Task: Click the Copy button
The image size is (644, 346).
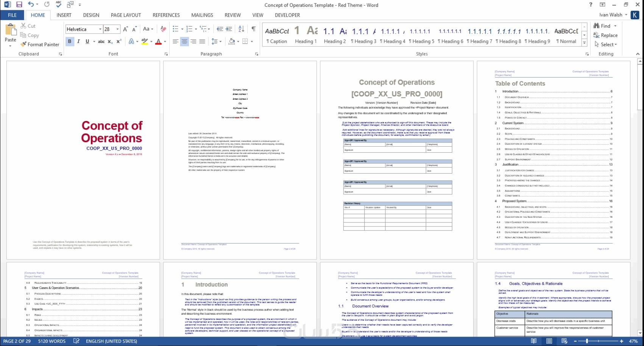Action: pos(30,35)
